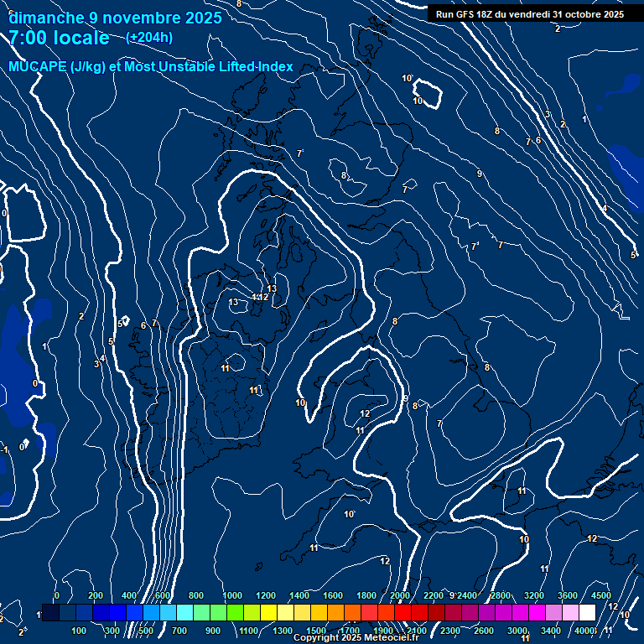Click the magenta 3200–3400 legend swatch
The image size is (644, 644).
[537, 612]
